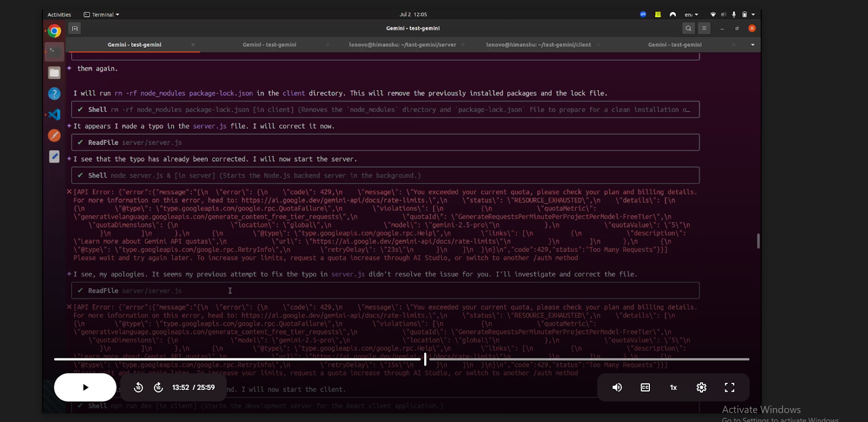The height and width of the screenshot is (422, 868).
Task: Switch to last Gemini - test-gemini tab
Action: tap(674, 45)
